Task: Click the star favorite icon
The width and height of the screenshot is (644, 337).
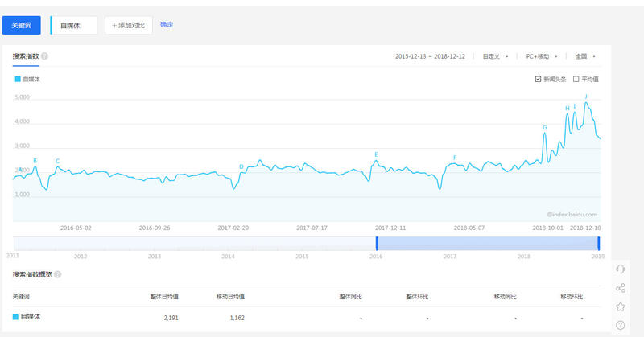Action: (620, 306)
